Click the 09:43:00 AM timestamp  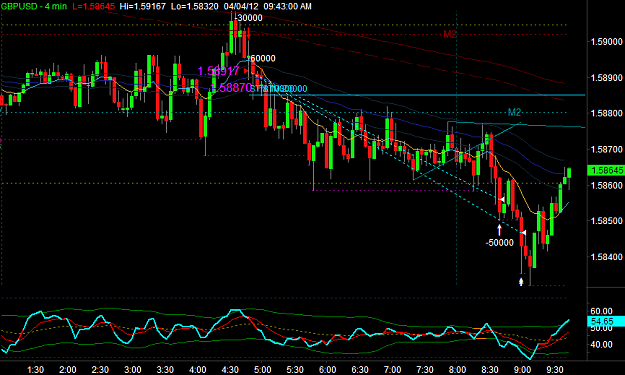pos(288,6)
